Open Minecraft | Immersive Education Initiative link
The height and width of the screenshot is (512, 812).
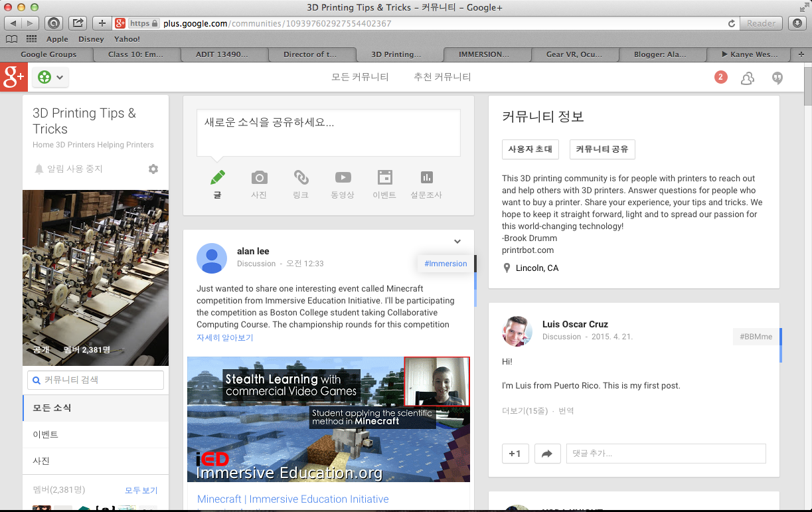click(293, 499)
